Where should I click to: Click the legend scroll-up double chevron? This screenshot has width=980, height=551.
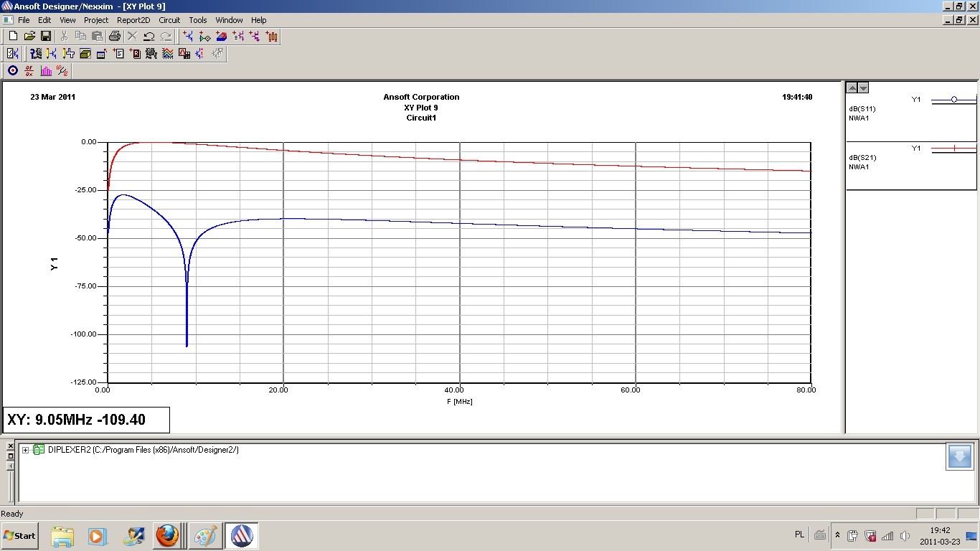[x=852, y=88]
